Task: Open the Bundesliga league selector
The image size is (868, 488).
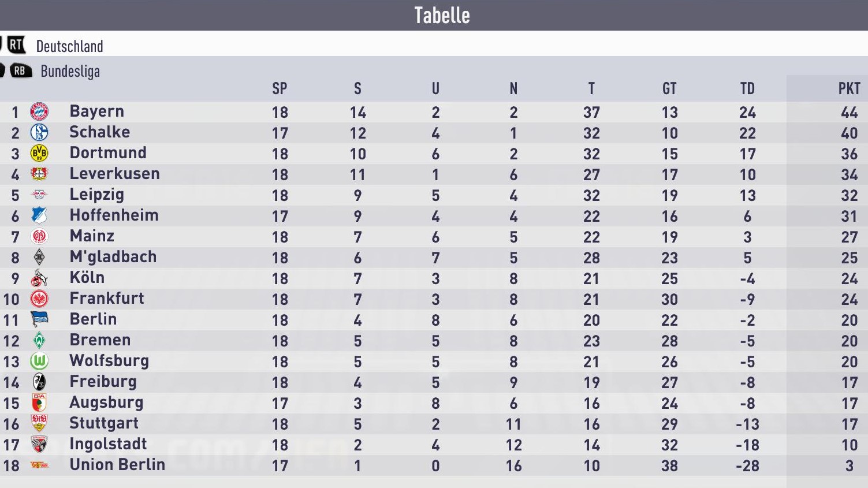Action: (x=70, y=72)
